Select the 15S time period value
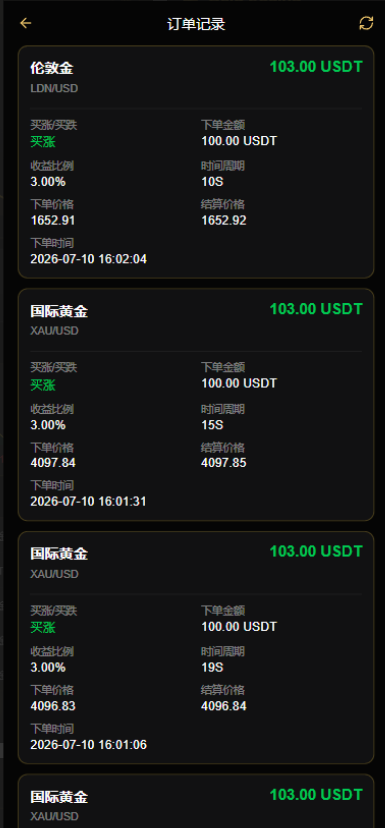 click(212, 425)
